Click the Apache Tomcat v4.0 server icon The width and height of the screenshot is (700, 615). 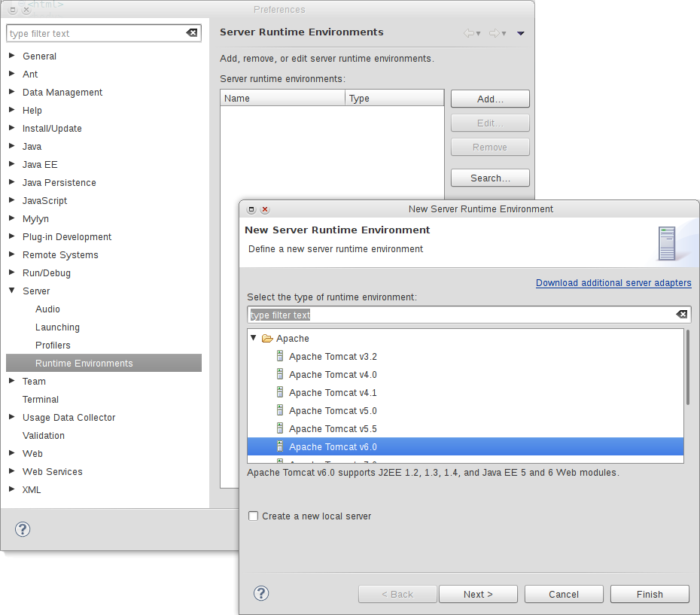(x=280, y=374)
